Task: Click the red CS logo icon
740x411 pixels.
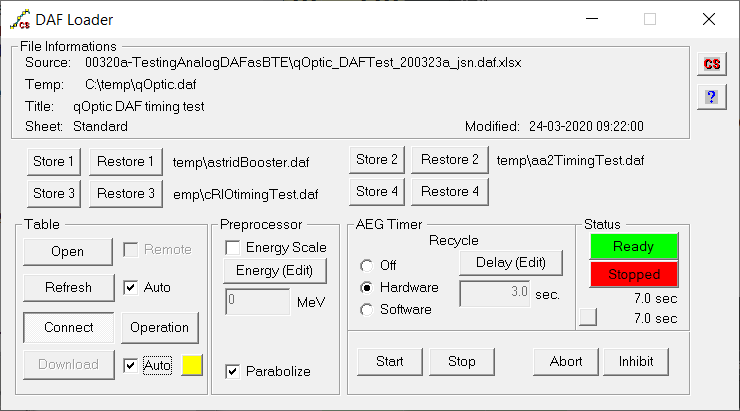Action: (x=711, y=64)
